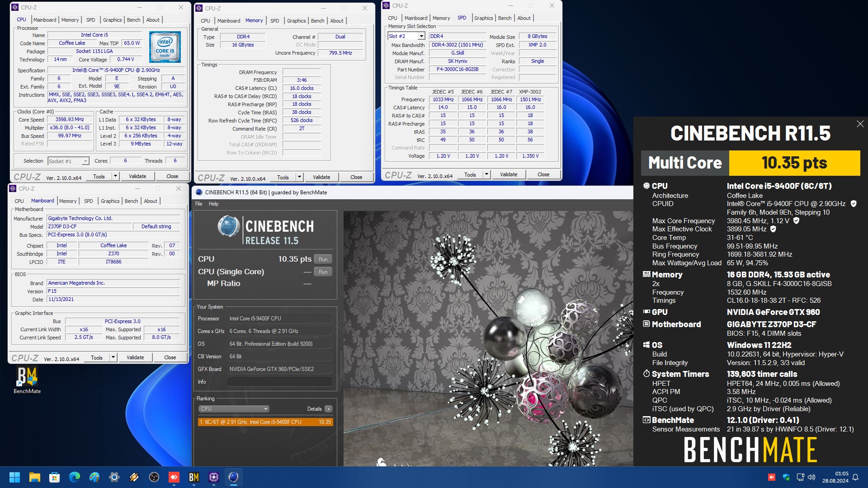Click the Cinebench Processor field Intel Core i5-9400F
Image resolution: width=868 pixels, height=488 pixels.
click(x=279, y=319)
